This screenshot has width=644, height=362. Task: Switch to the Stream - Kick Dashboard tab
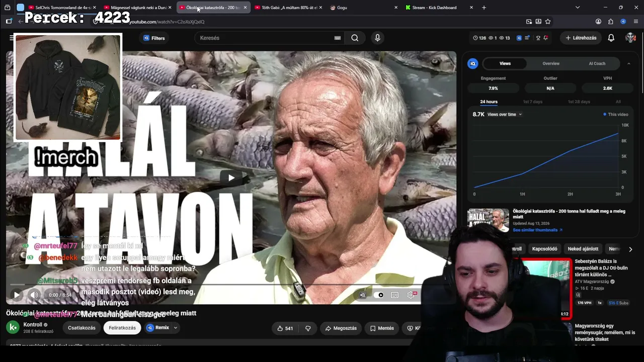[x=439, y=8]
